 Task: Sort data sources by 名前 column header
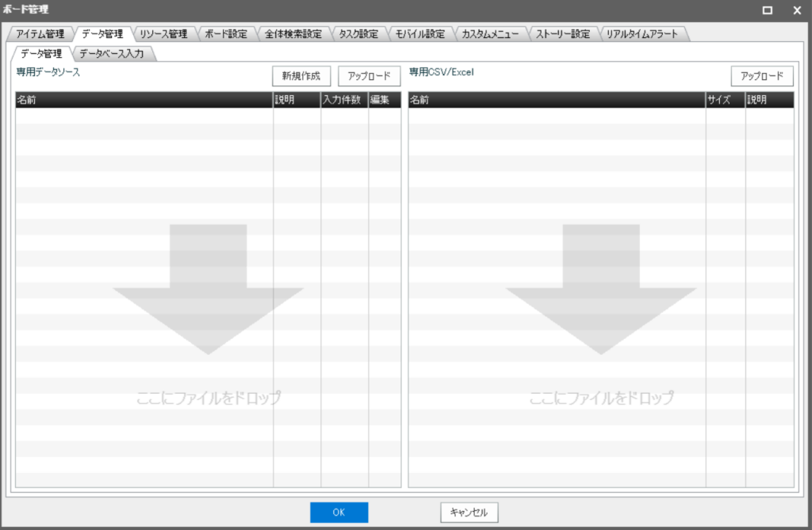[144, 100]
